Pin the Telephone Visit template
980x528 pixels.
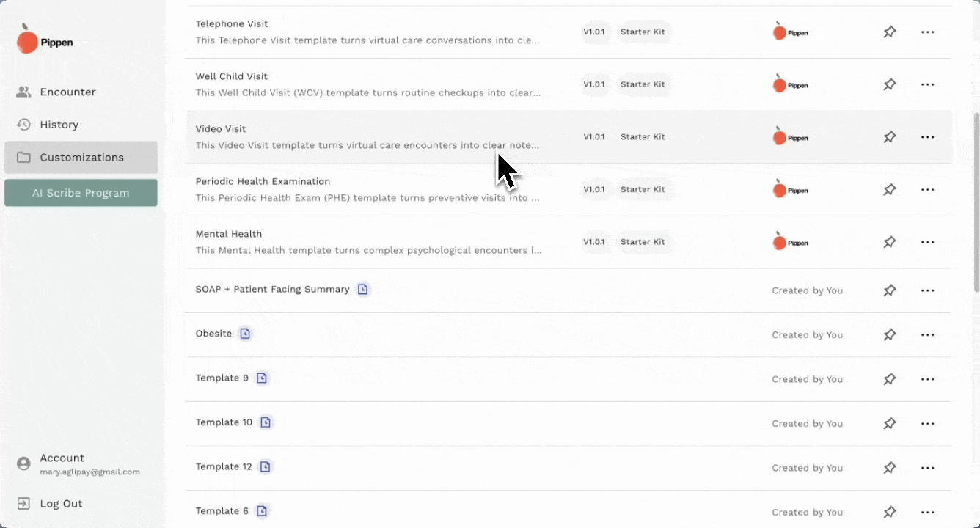point(889,32)
